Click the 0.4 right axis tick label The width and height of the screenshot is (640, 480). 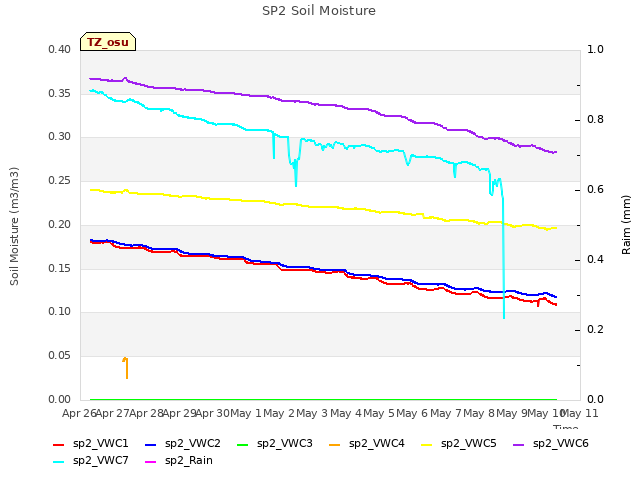595,260
